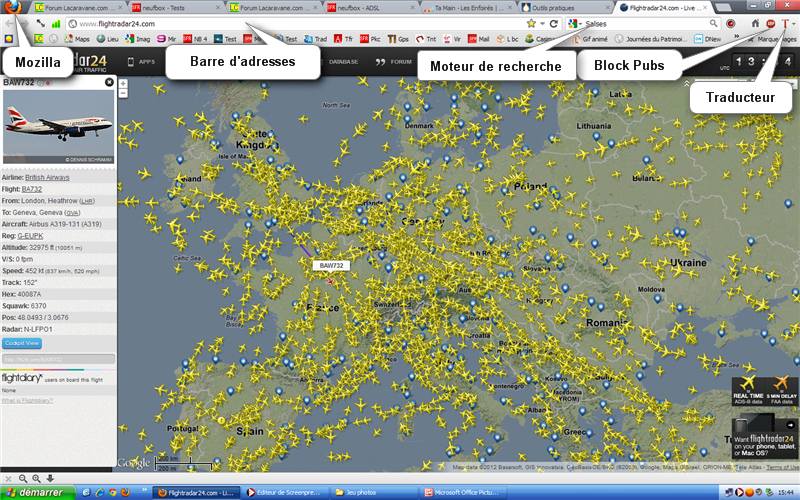Expand the translator icon dropdown arrow
This screenshot has height=500, width=800.
pyautogui.click(x=792, y=24)
